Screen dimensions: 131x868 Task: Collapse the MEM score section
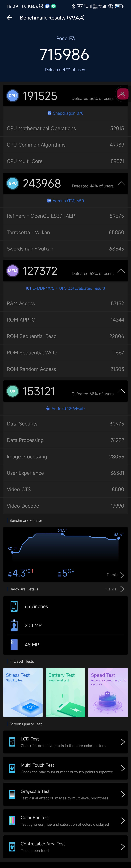[121, 271]
